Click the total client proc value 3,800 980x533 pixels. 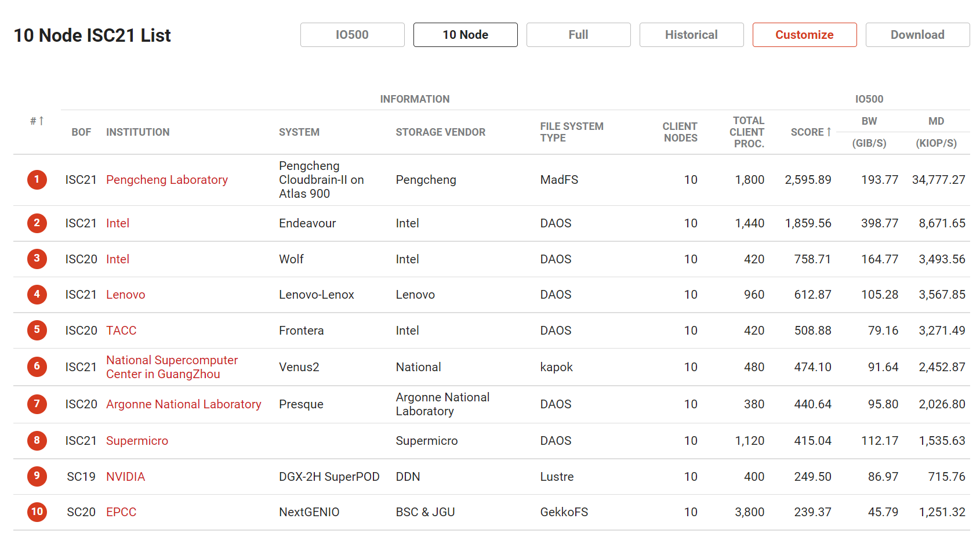(750, 512)
